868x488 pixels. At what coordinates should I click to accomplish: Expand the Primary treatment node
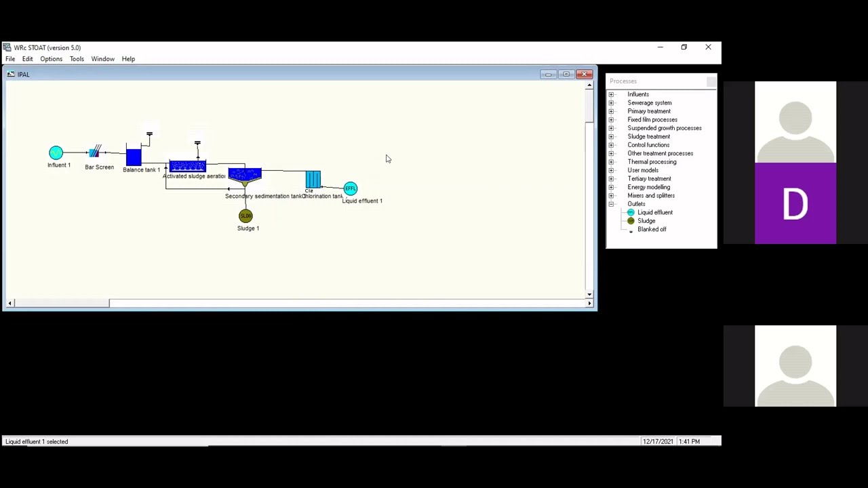coord(611,111)
